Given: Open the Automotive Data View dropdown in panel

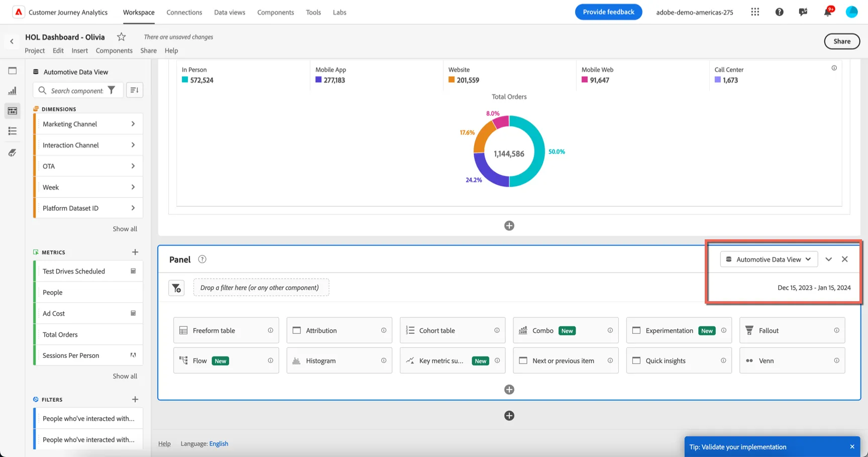Looking at the screenshot, I should [769, 259].
